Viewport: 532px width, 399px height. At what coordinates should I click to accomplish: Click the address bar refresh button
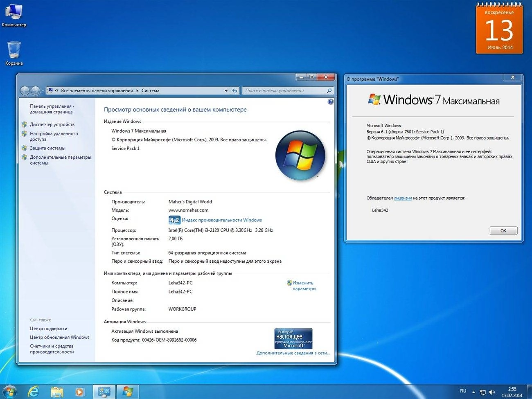tap(235, 91)
